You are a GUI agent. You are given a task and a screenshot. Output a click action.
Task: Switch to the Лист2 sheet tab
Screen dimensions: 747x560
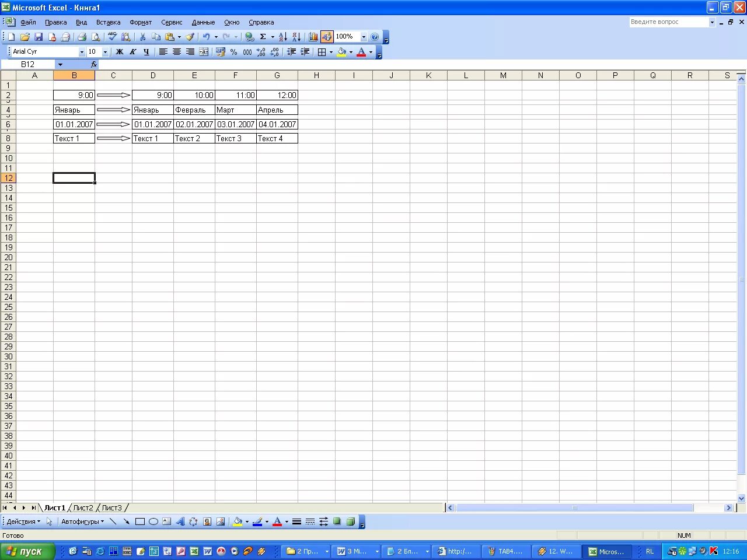(x=83, y=508)
